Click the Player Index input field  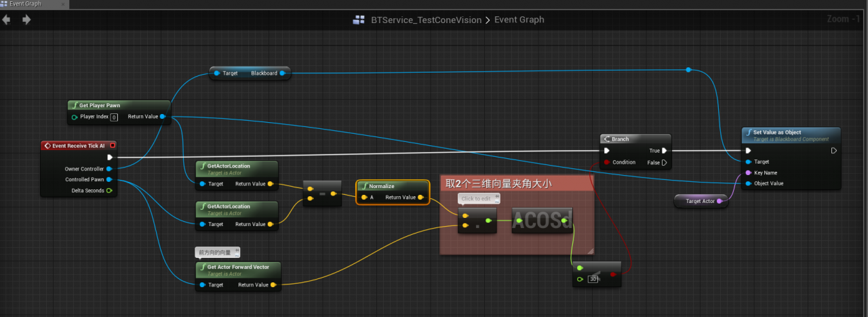click(114, 117)
